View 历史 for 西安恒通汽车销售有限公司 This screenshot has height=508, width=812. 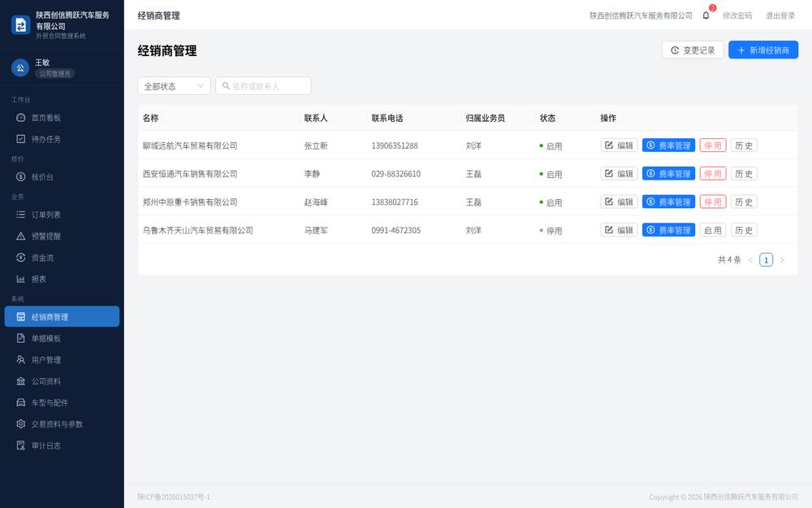point(744,174)
